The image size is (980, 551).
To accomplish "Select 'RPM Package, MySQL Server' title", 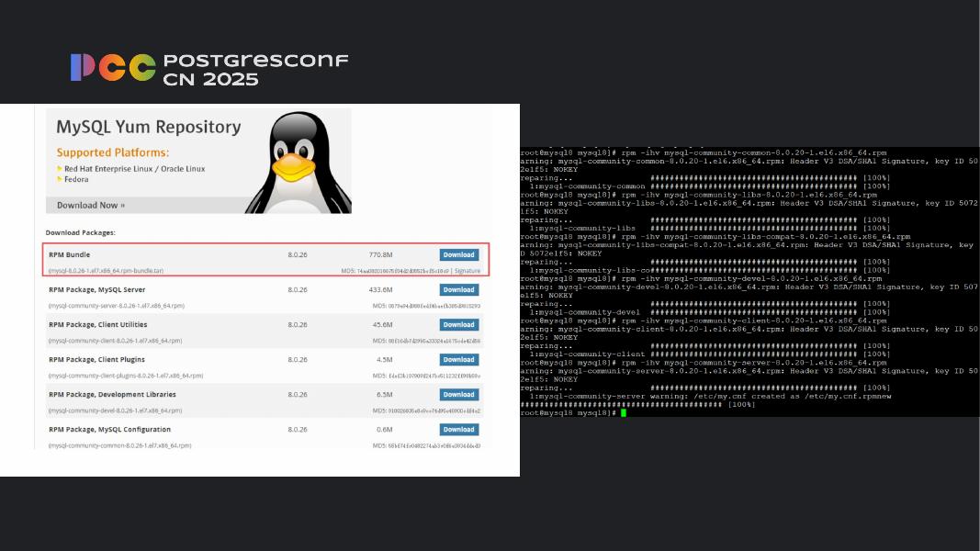I will point(96,290).
